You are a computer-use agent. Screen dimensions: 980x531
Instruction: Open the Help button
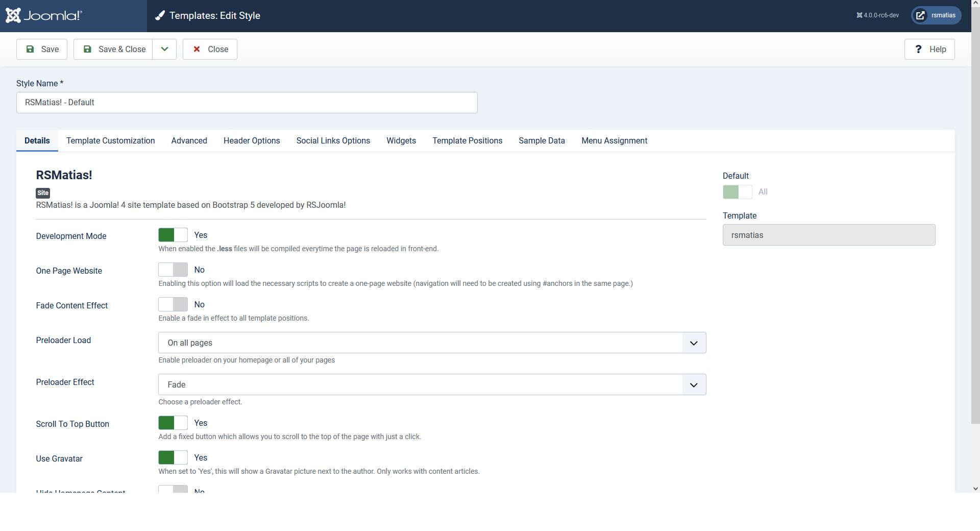point(929,49)
